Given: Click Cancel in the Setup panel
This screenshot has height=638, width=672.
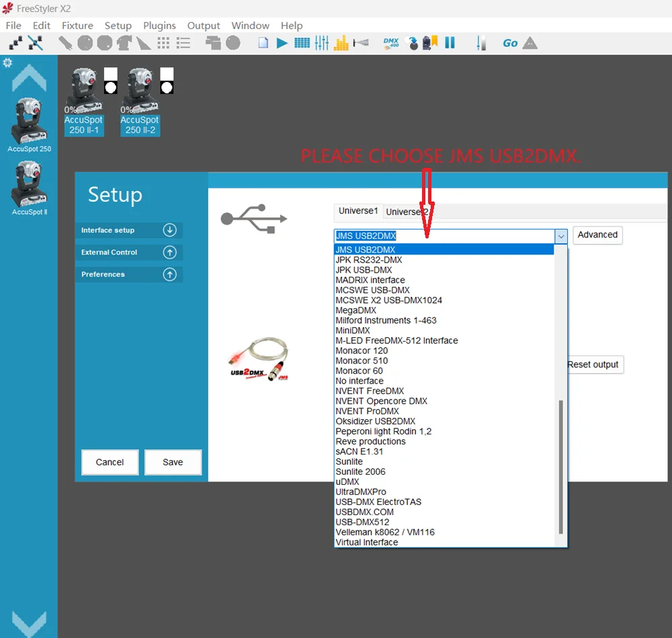Looking at the screenshot, I should (110, 463).
